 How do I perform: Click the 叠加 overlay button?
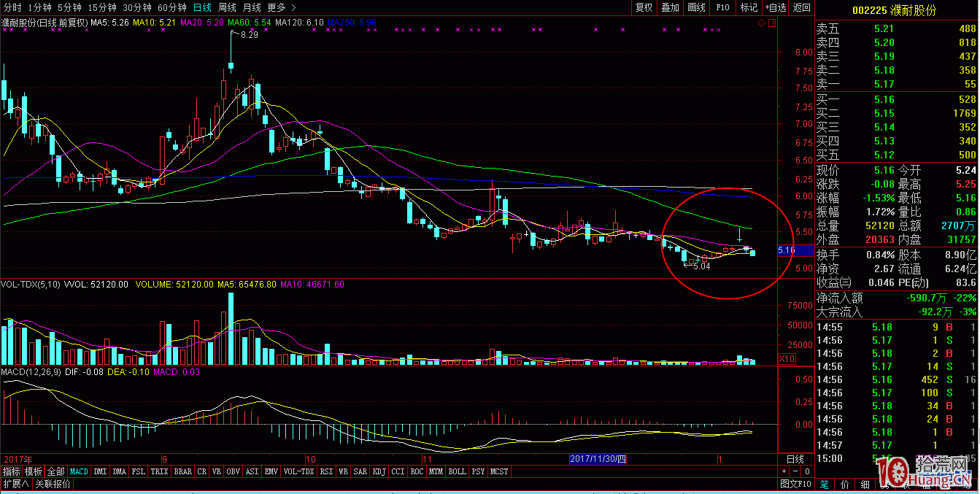tap(670, 7)
